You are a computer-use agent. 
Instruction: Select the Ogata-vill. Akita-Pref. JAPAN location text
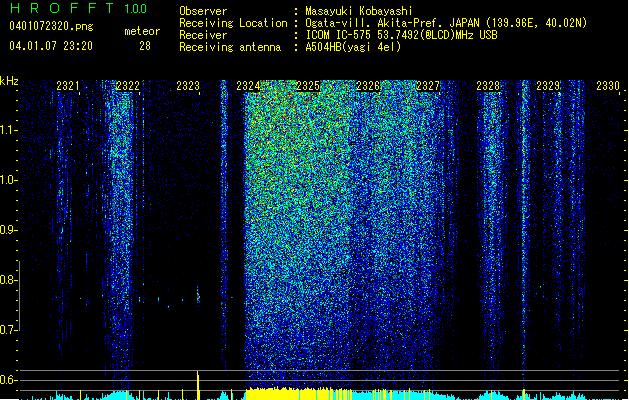pos(446,23)
